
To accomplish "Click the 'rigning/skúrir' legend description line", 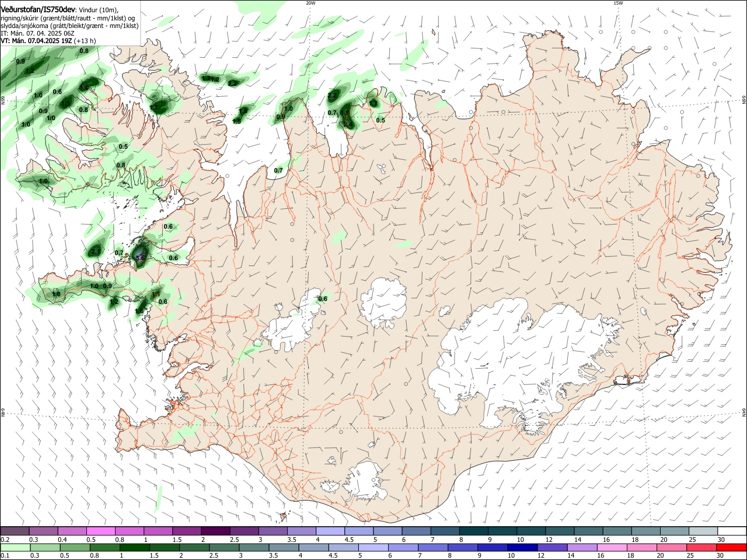I will click(68, 18).
